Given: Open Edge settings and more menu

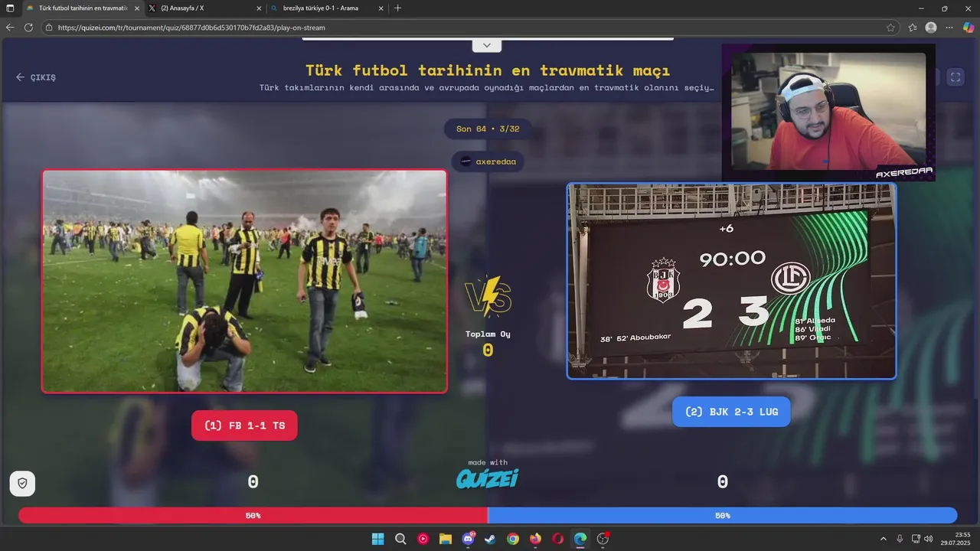Looking at the screenshot, I should pos(949,28).
